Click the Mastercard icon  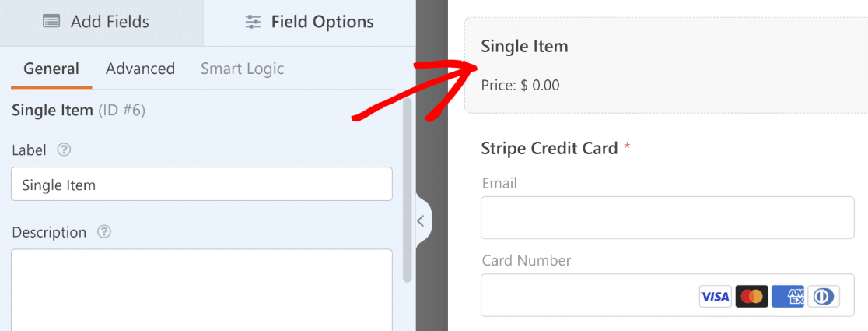click(x=752, y=297)
